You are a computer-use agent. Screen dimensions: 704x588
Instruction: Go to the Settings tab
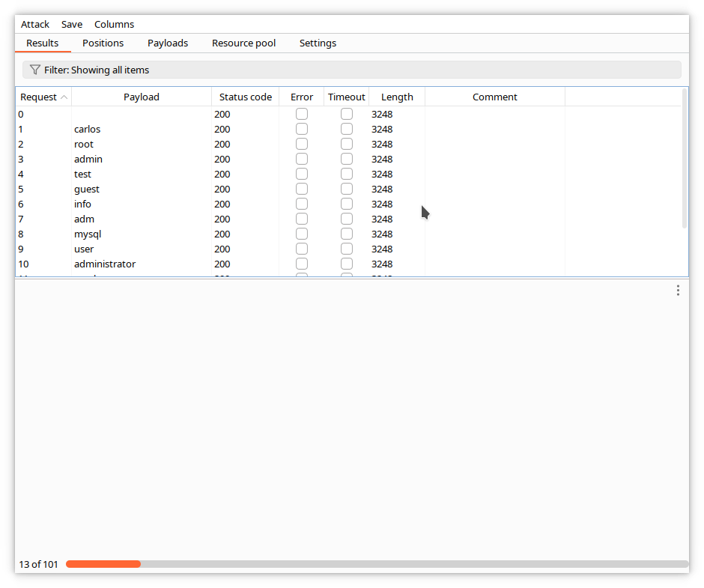(318, 43)
